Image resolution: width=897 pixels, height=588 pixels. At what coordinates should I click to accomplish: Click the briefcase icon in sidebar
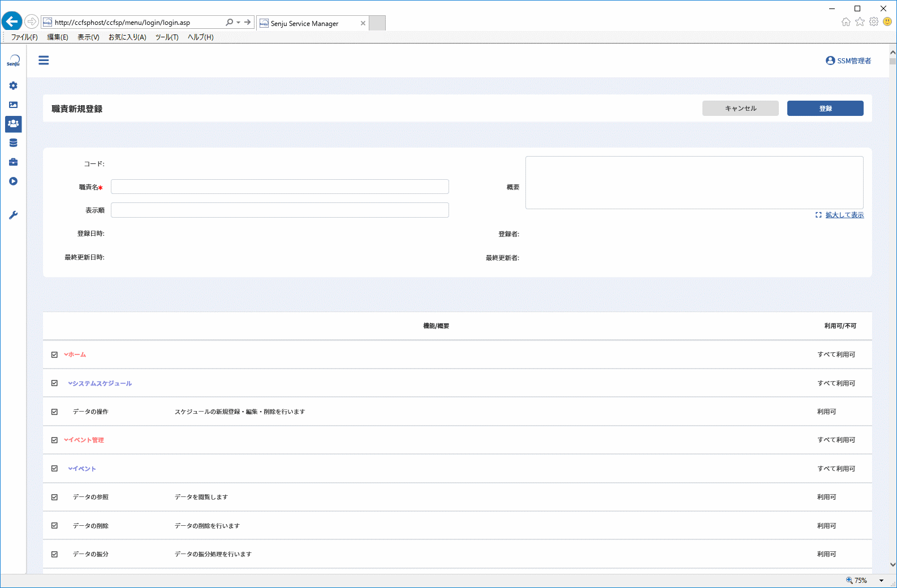click(x=13, y=162)
